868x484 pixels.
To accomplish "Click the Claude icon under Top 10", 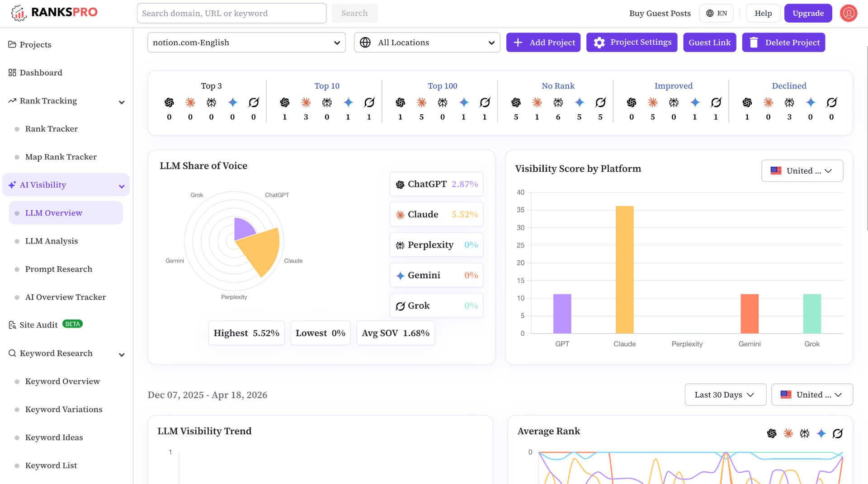I will tap(306, 103).
